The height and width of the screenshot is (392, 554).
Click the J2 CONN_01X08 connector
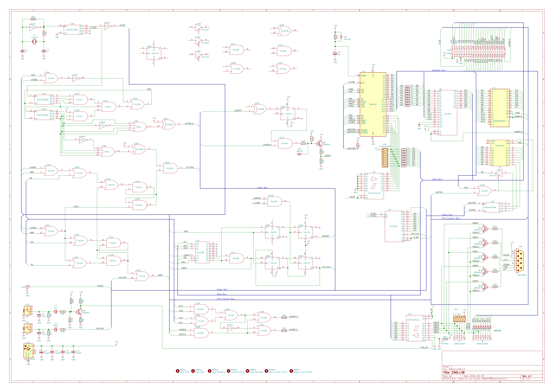point(482,339)
